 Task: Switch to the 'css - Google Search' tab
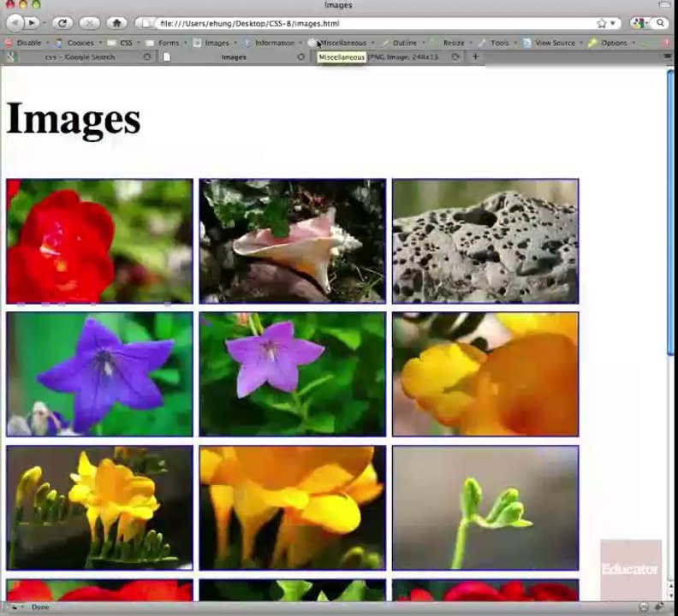pyautogui.click(x=80, y=57)
